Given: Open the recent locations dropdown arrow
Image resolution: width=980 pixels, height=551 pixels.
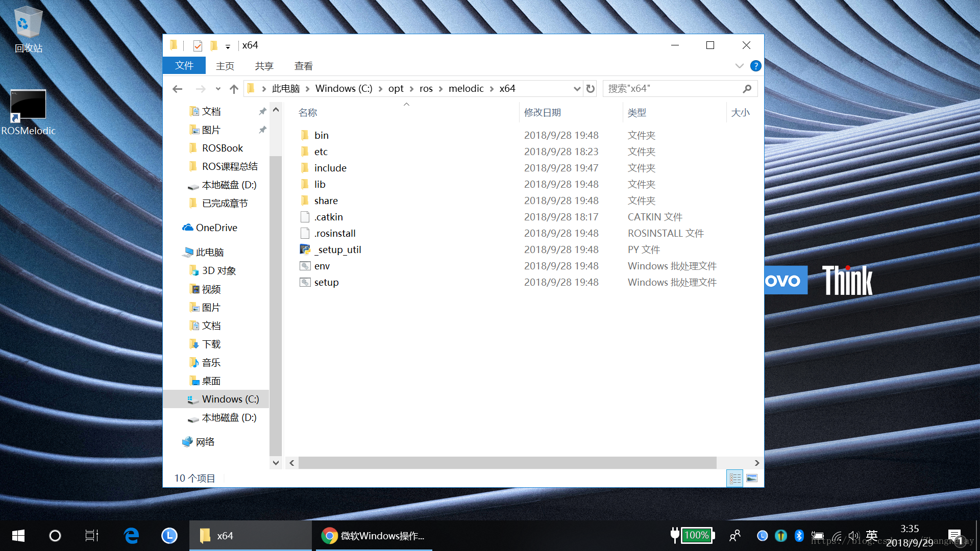Looking at the screenshot, I should pyautogui.click(x=218, y=89).
